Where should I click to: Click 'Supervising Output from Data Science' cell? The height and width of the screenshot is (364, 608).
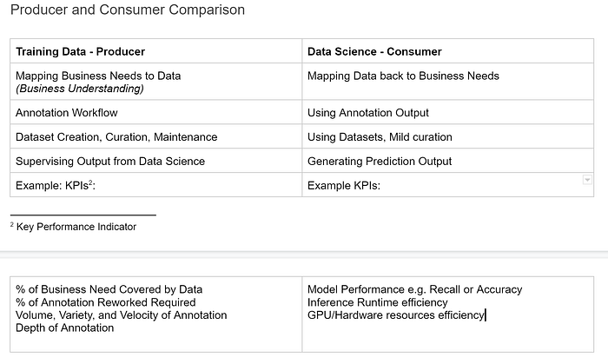155,161
